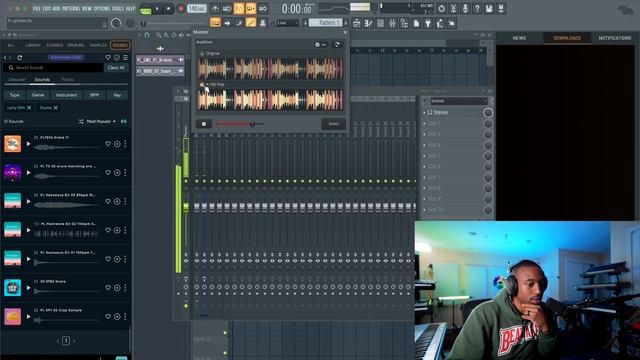Open the playlist view icon
This screenshot has width=640, height=360.
[x=356, y=23]
